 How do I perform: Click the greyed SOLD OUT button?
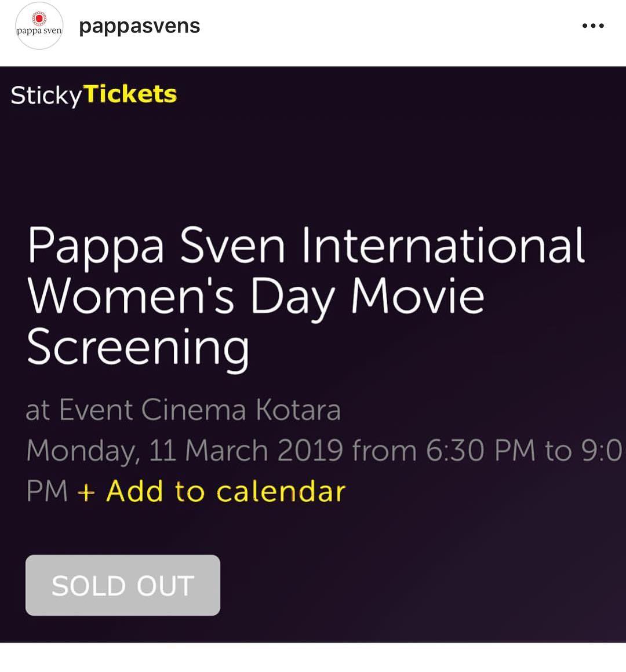(123, 586)
